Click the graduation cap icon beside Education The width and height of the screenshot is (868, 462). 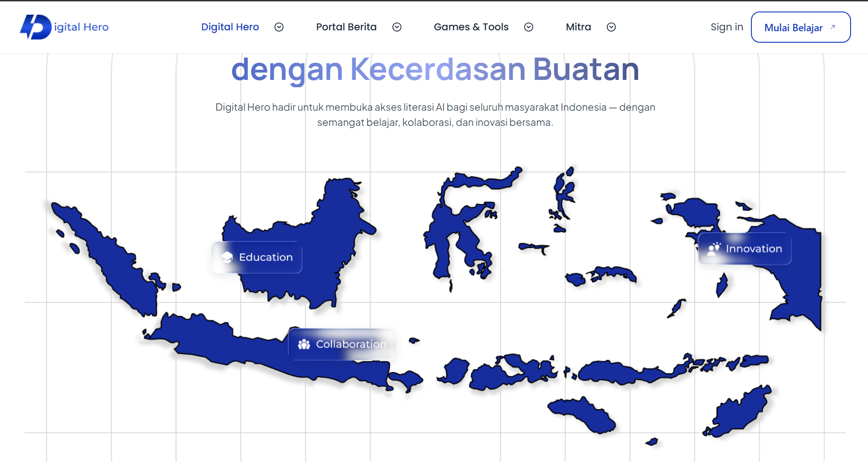[x=227, y=257]
